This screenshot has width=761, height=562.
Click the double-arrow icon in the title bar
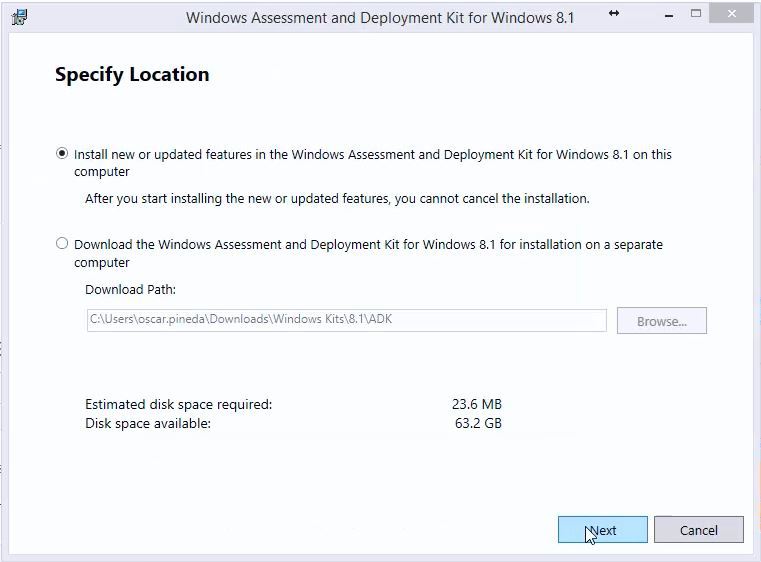click(x=614, y=14)
